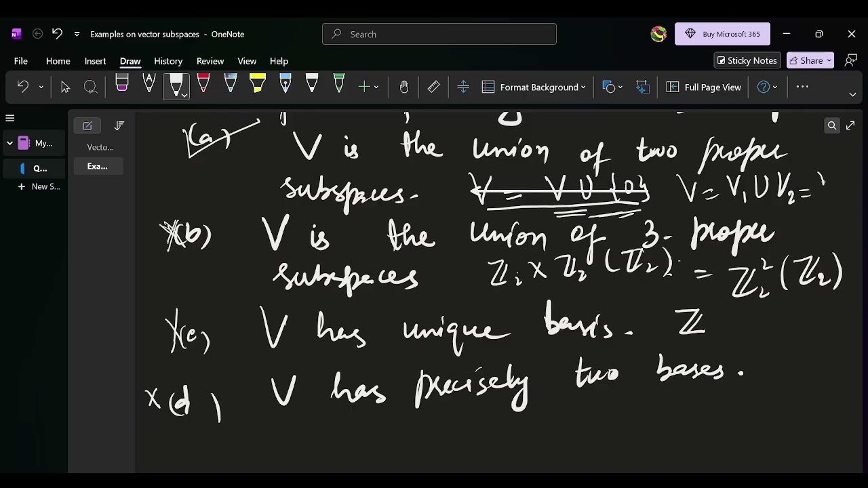Viewport: 868px width, 488px height.
Task: Click the OneNote app logo
Action: pos(16,34)
